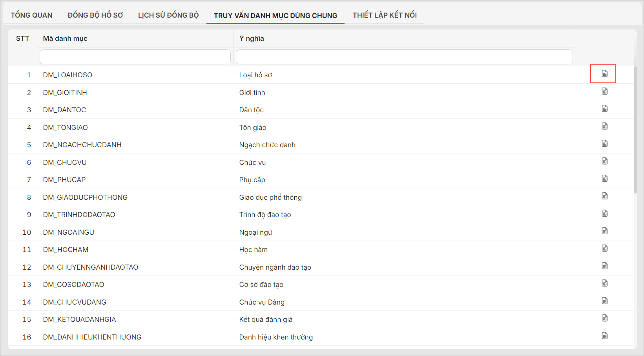The width and height of the screenshot is (644, 356).
Task: Click the document icon in Giới tính row
Action: 604,91
